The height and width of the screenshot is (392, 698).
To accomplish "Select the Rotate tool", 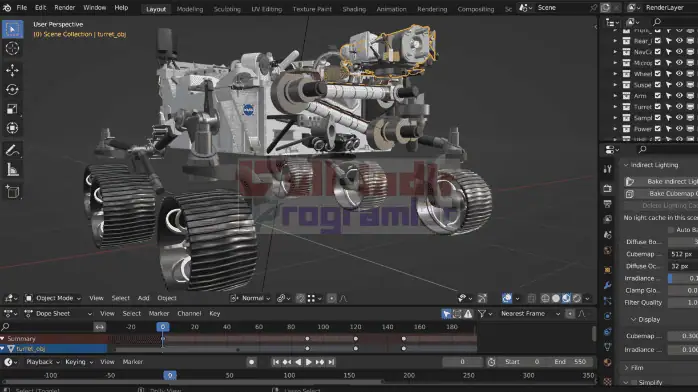I will coord(12,89).
